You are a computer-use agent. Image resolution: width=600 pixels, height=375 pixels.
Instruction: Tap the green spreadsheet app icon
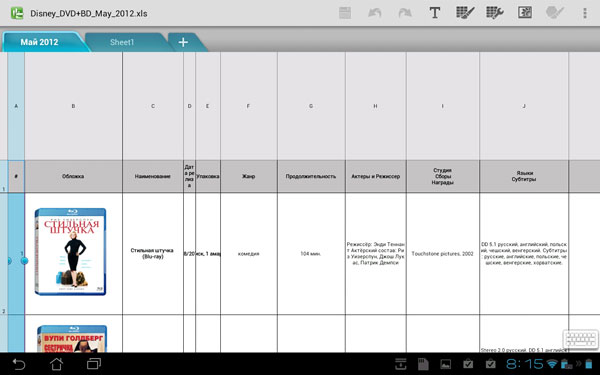pos(17,13)
